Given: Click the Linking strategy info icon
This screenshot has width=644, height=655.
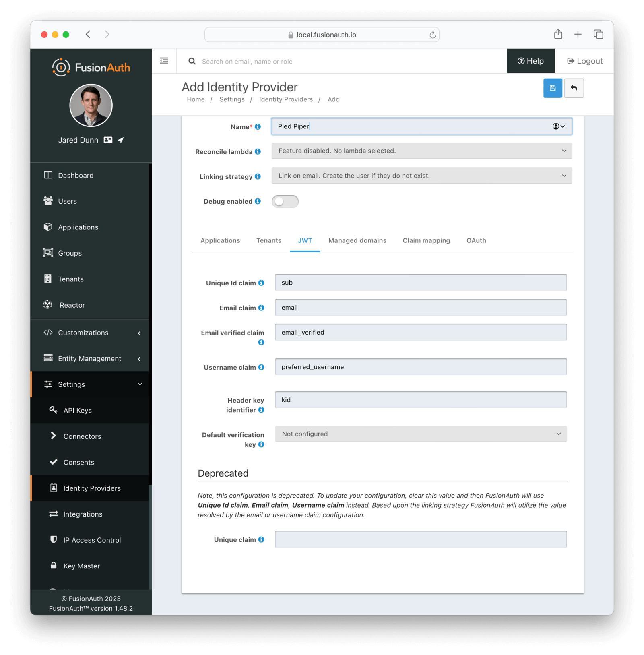Looking at the screenshot, I should (258, 176).
